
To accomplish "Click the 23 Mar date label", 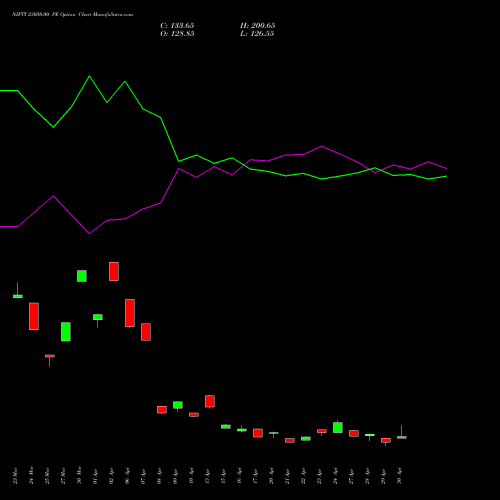I will point(15,476).
